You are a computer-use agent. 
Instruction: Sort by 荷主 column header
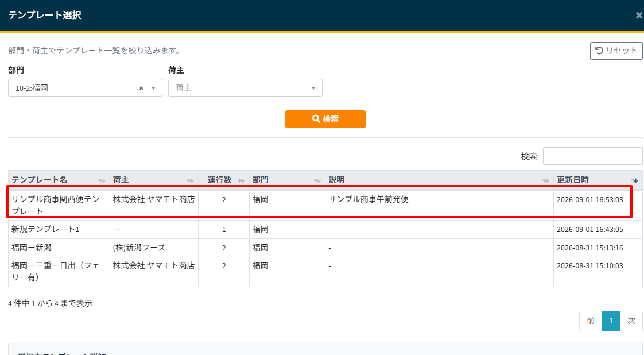click(154, 180)
